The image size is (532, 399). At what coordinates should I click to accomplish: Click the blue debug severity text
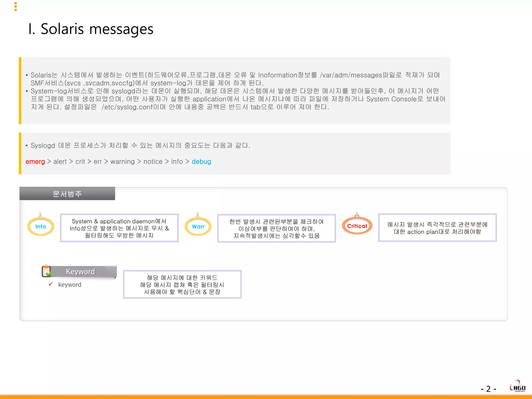(201, 162)
